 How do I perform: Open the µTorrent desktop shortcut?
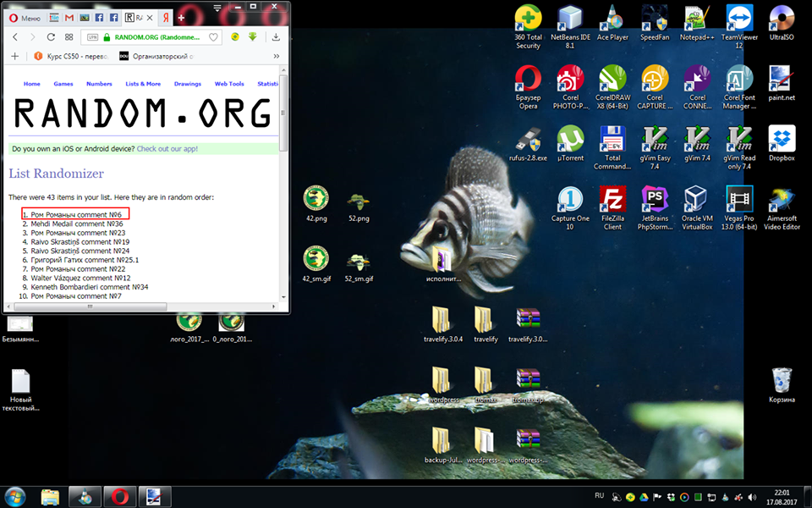coord(570,144)
